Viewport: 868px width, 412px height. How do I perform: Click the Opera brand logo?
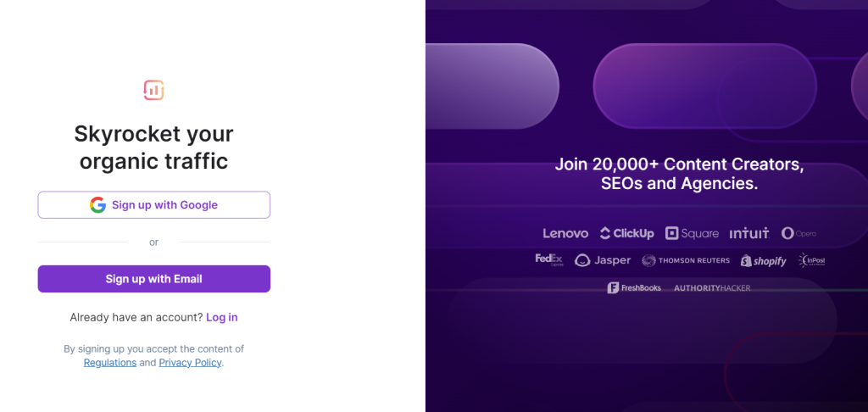(x=798, y=233)
